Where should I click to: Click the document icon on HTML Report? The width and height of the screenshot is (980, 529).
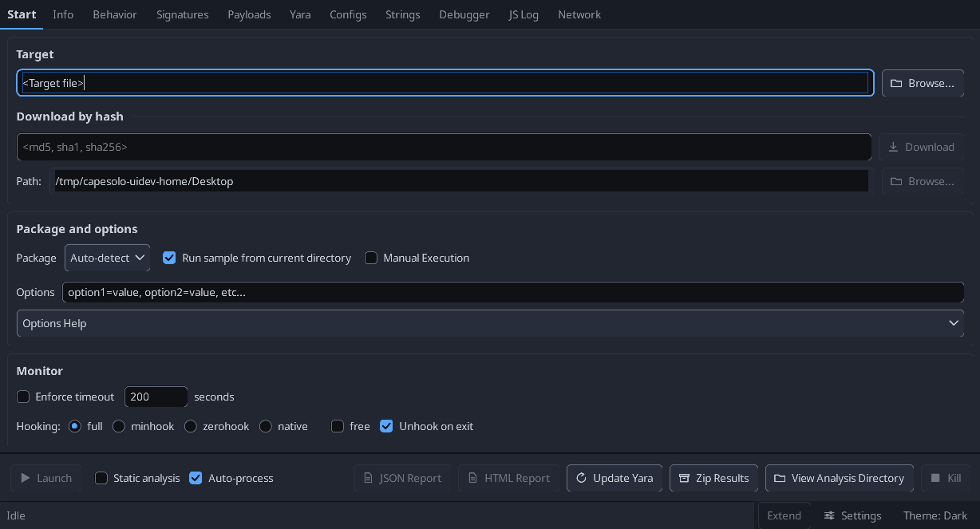473,478
